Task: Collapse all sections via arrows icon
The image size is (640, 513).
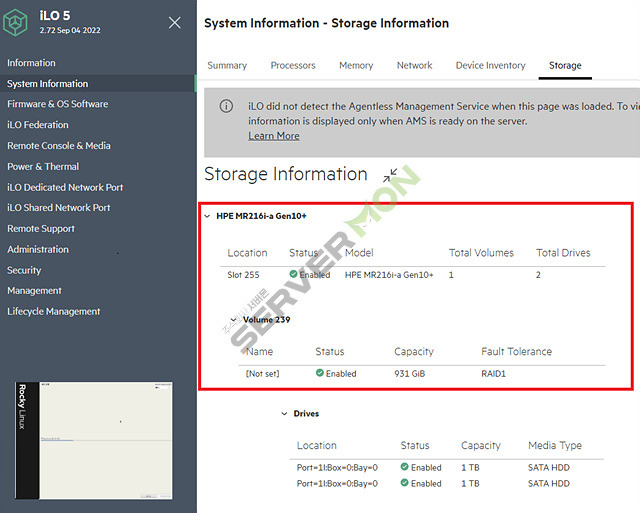Action: point(390,175)
